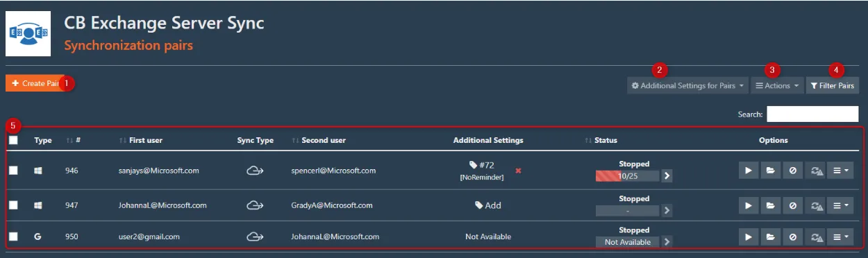Click sync type cloud icon for pair 947
The image size is (868, 258).
click(x=255, y=205)
